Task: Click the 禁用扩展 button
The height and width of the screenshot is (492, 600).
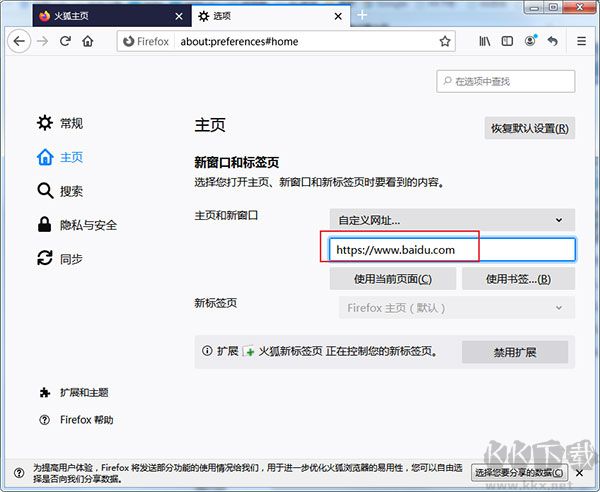Action: [x=515, y=352]
